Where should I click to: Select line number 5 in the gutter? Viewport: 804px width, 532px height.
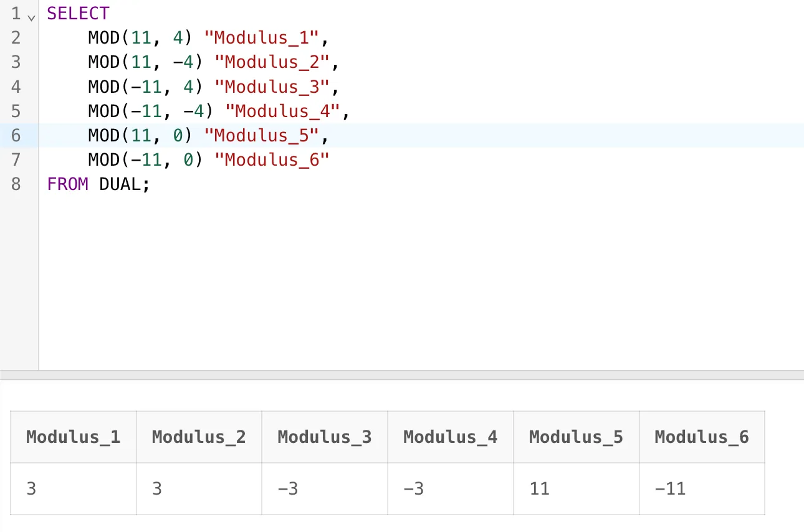point(16,111)
